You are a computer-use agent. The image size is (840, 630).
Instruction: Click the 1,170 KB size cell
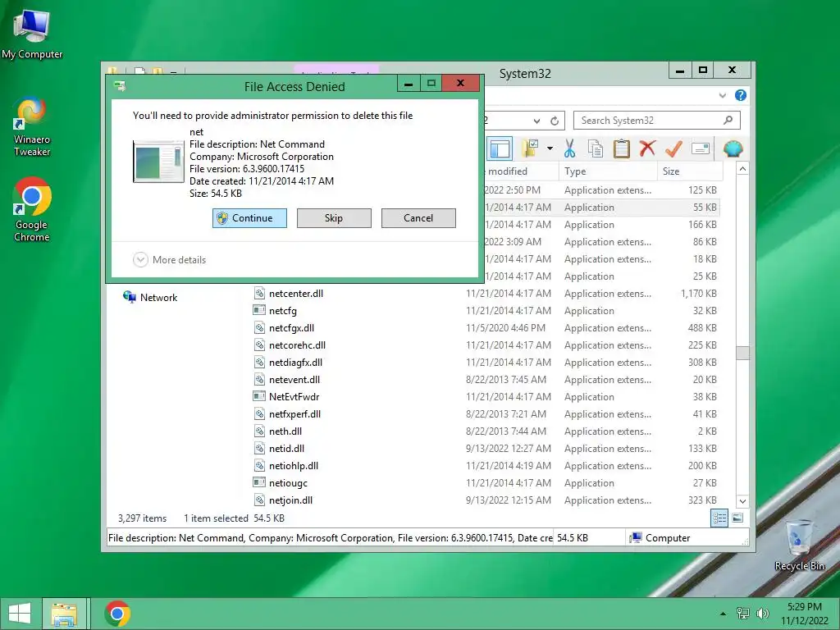pyautogui.click(x=699, y=294)
